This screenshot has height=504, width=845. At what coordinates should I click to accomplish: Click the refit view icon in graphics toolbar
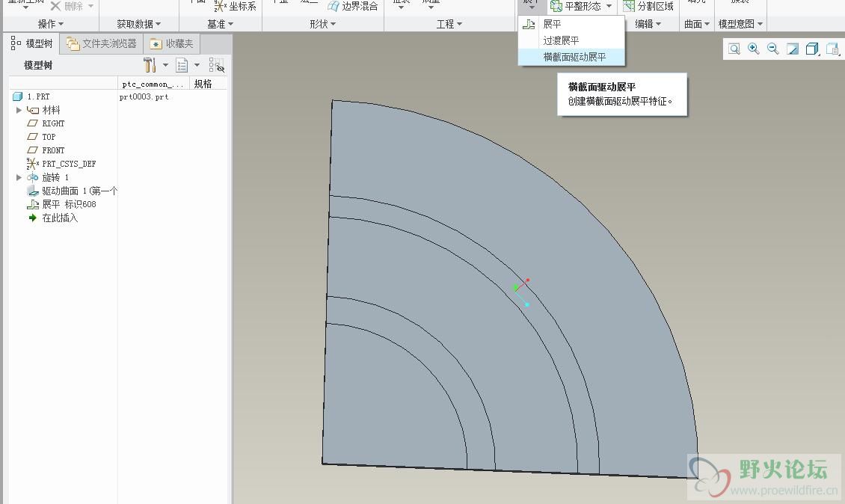tap(734, 49)
